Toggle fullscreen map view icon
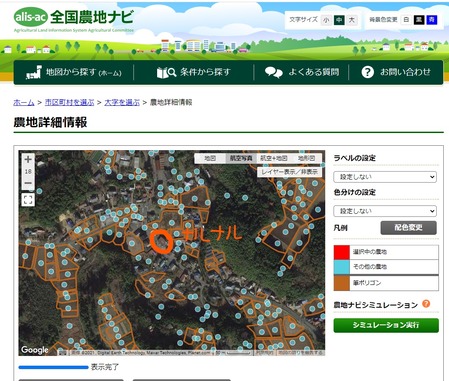 tap(28, 200)
